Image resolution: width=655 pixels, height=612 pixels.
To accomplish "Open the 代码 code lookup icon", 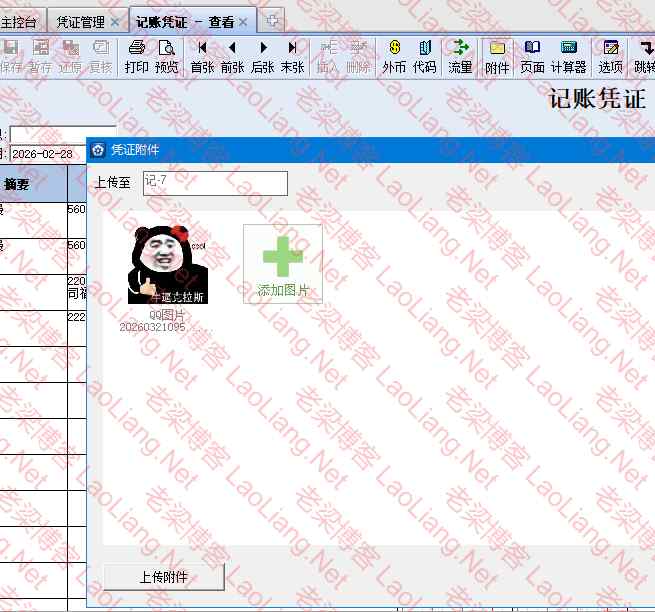I will pos(424,57).
